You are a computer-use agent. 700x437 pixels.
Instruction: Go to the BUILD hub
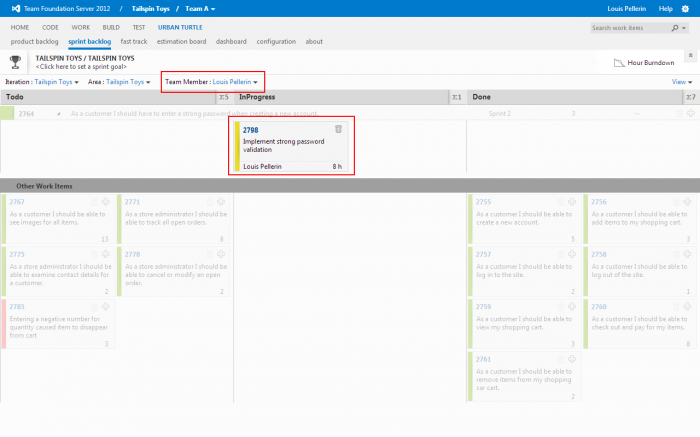tap(111, 27)
